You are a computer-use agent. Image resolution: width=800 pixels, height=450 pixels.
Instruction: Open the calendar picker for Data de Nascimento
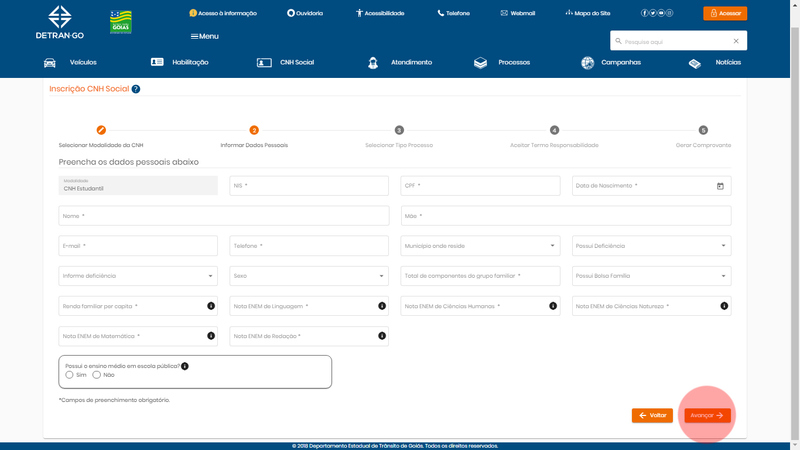720,186
